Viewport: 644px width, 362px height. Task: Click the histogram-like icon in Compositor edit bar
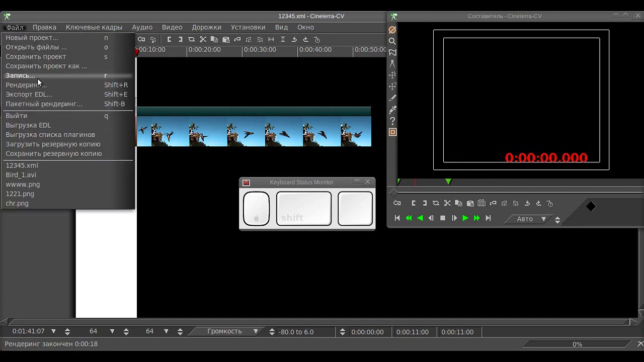click(481, 203)
